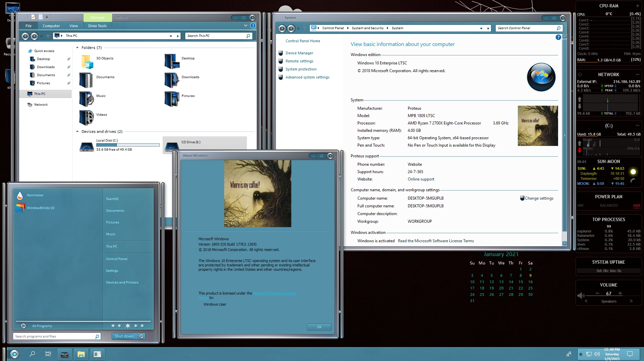Open Task View from the taskbar
The width and height of the screenshot is (644, 361).
tap(48, 354)
